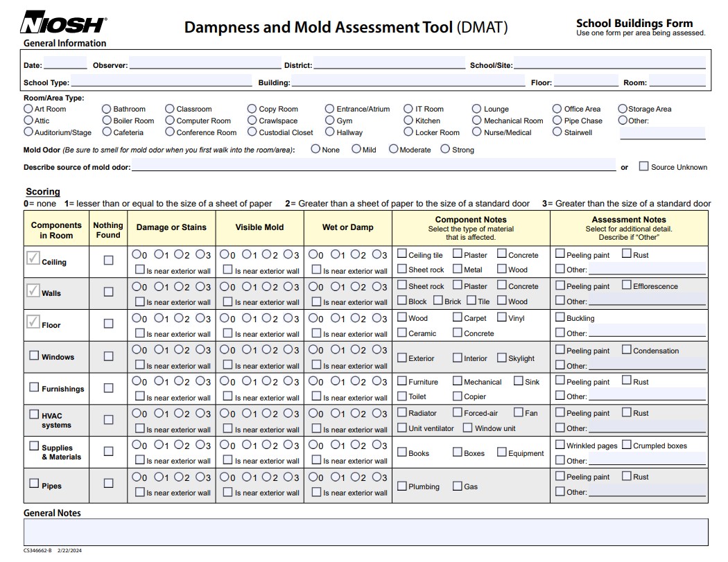
Task: Select Computer Room radio button
Action: coord(170,120)
